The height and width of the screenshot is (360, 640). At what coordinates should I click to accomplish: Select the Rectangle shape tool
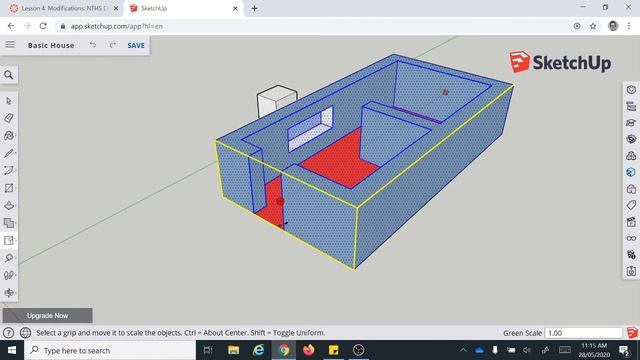9,188
